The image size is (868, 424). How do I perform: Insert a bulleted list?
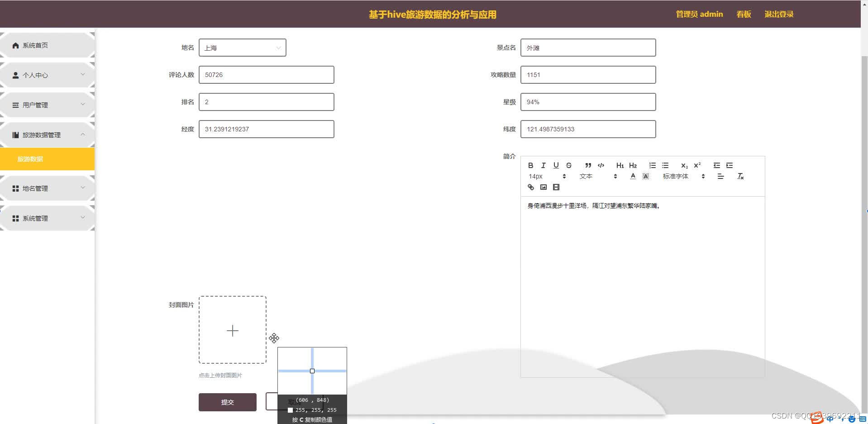point(665,165)
